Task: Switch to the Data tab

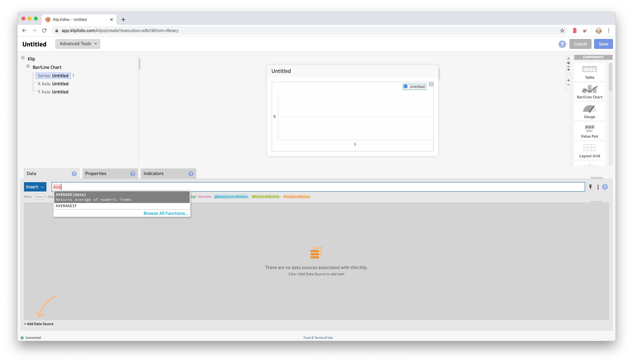Action: (x=51, y=174)
